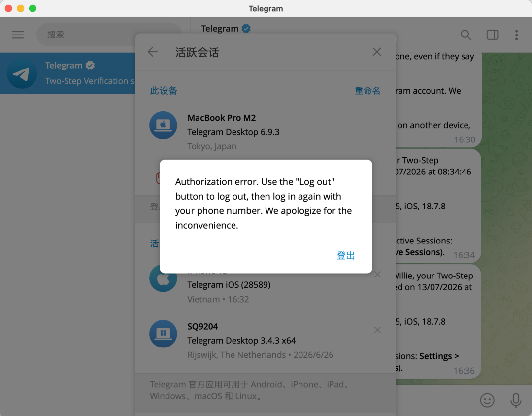This screenshot has height=416, width=532.
Task: Click the microphone voice message icon
Action: (x=516, y=400)
